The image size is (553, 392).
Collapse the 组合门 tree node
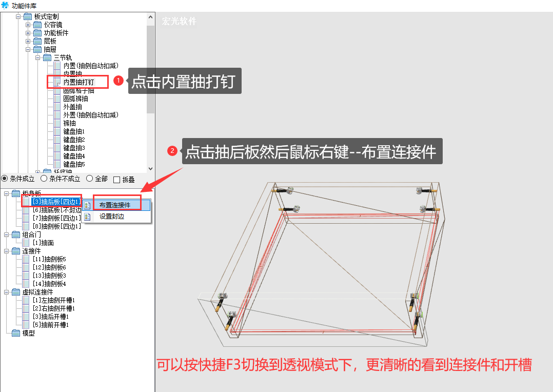[x=6, y=234]
